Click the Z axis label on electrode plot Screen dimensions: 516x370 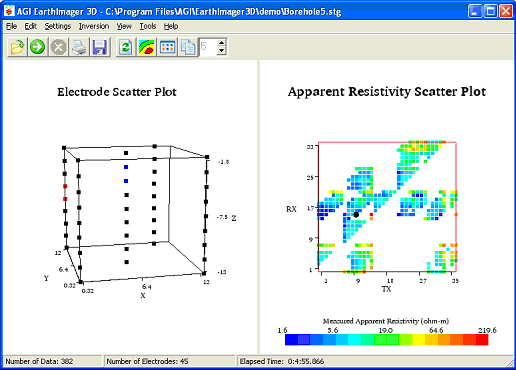click(x=234, y=218)
